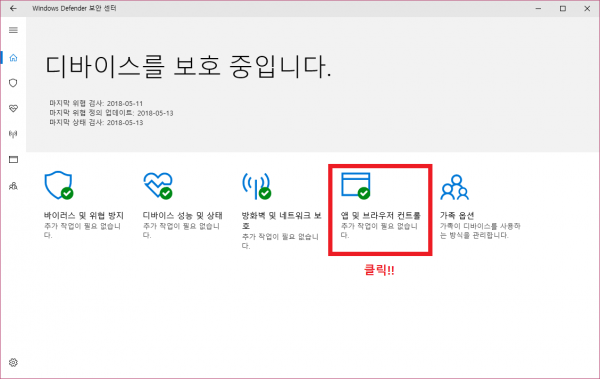
Task: Click 가족이 디바이스를 사용하는 방식 description text
Action: tap(480, 231)
